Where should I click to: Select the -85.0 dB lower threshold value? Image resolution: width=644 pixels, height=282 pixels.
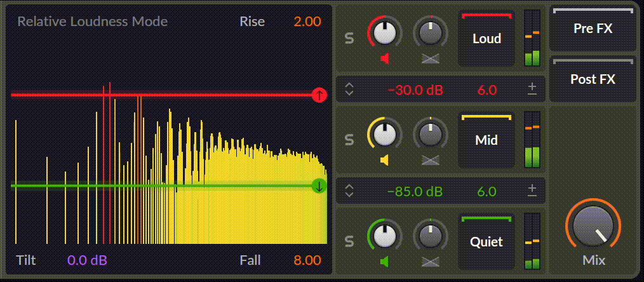click(415, 191)
